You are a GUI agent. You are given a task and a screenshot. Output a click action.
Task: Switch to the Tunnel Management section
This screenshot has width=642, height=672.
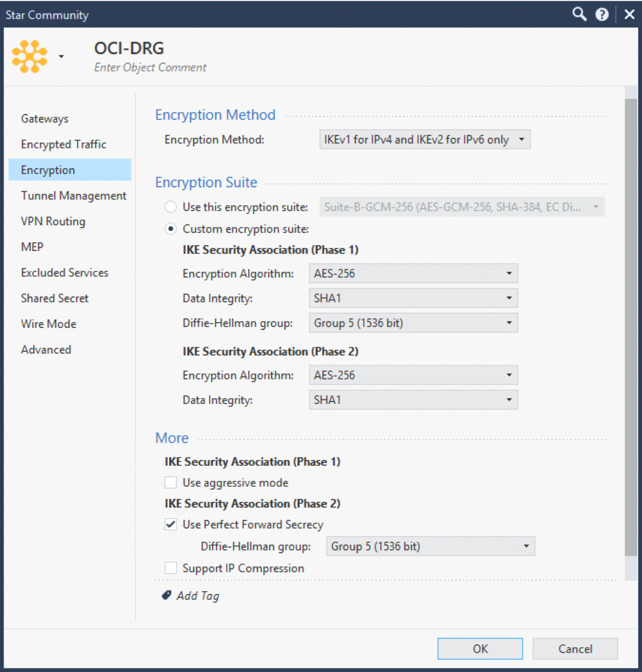73,196
